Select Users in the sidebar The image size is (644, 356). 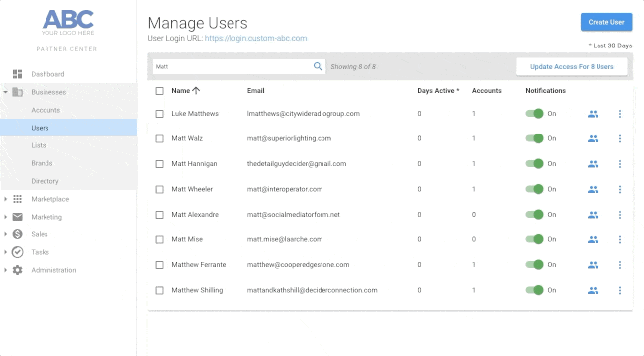click(x=68, y=128)
